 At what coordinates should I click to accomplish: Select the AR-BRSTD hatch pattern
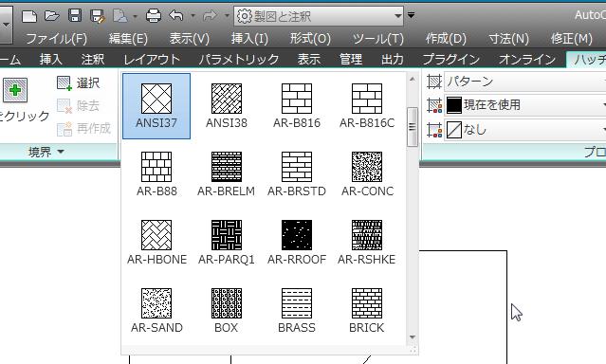[297, 174]
